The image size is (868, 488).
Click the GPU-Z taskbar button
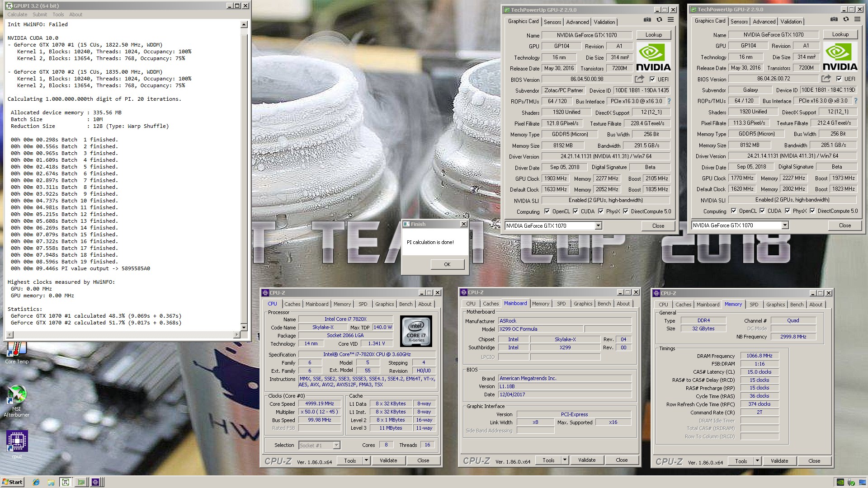tap(81, 482)
